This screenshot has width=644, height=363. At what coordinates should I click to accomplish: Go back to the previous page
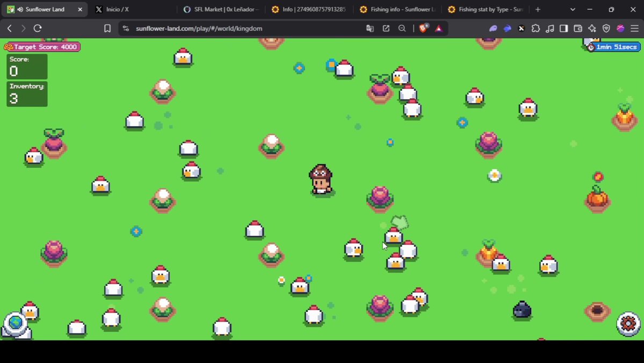(10, 28)
